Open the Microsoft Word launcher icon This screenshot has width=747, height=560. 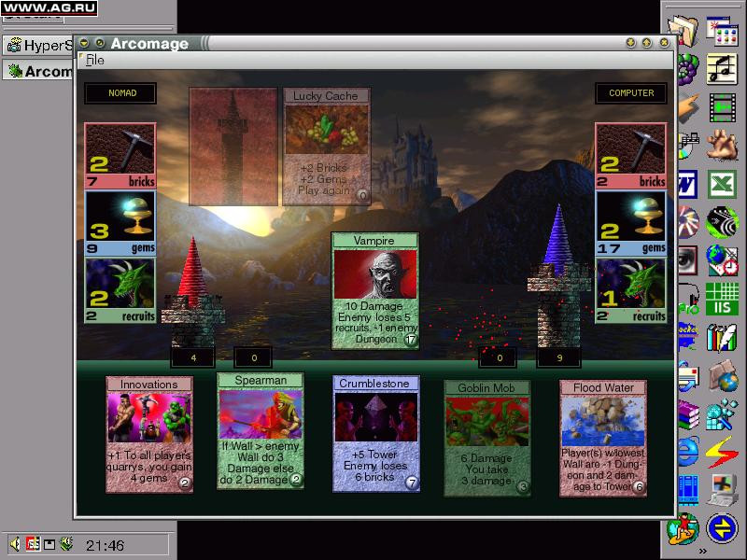point(688,184)
